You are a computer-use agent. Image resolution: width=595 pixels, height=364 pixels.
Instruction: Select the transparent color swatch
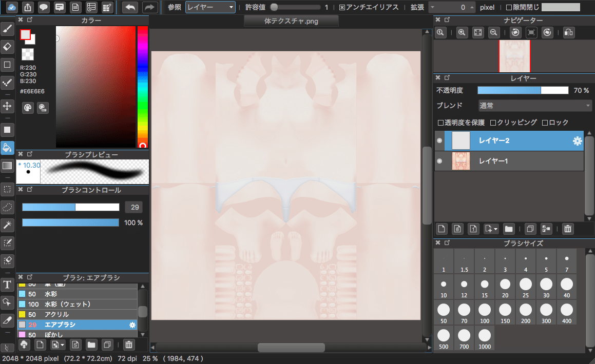tap(27, 54)
